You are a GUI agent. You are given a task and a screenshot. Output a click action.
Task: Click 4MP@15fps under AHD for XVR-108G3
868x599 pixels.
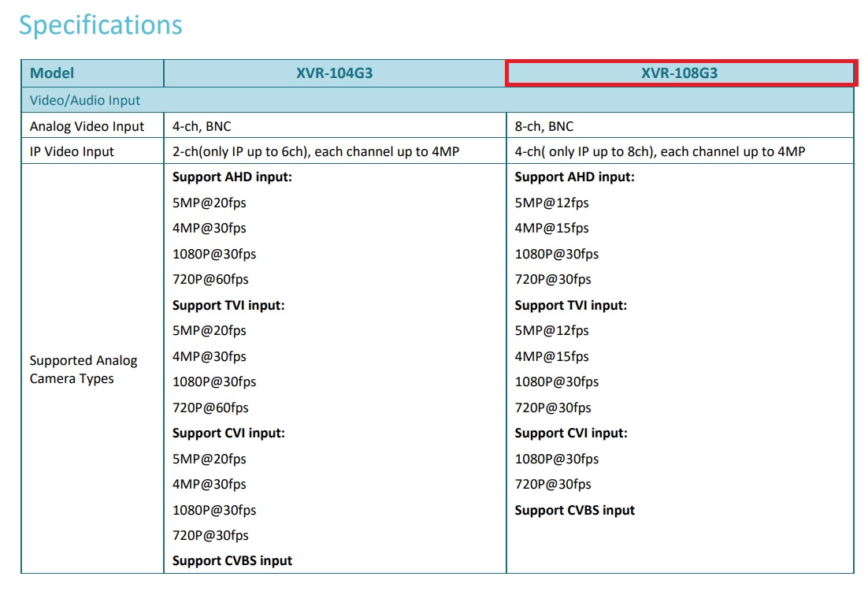(551, 228)
